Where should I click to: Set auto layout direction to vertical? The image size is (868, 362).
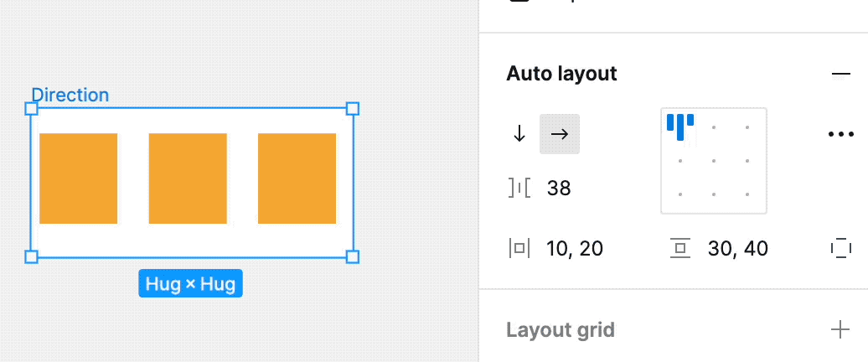(x=519, y=134)
